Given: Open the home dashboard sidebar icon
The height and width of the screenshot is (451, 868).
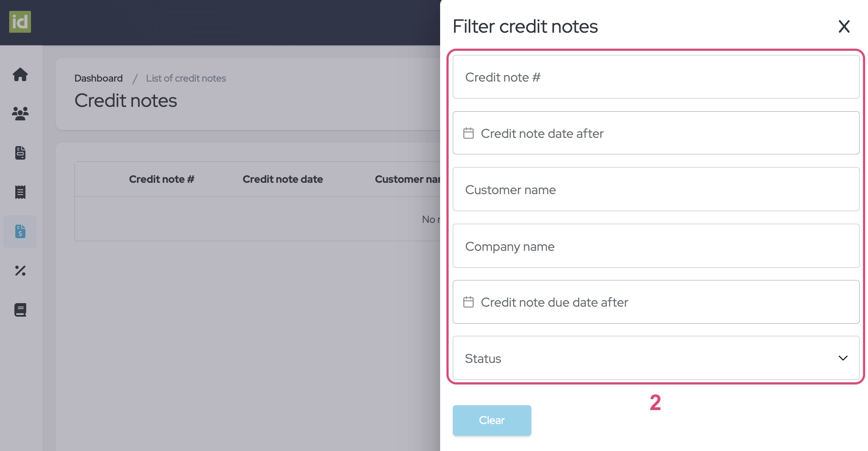Looking at the screenshot, I should click(x=20, y=75).
